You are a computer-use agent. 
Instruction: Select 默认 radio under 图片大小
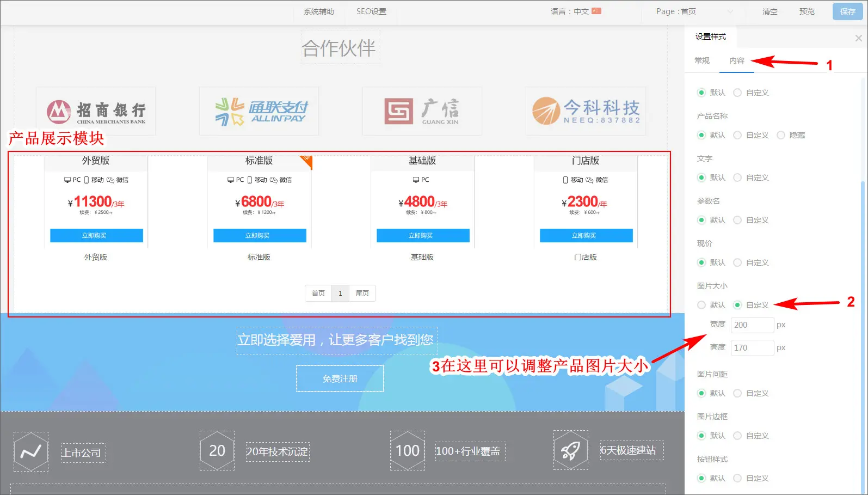point(701,305)
